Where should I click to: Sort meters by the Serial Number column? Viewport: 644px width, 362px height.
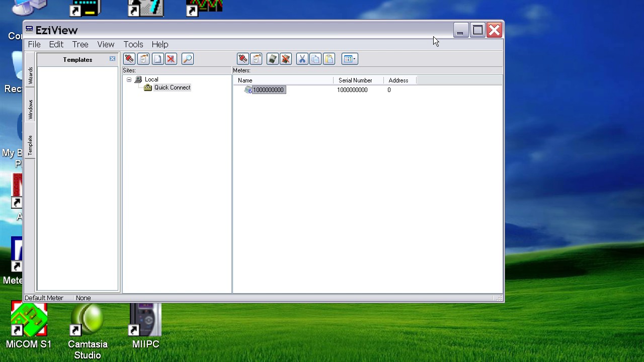pyautogui.click(x=358, y=80)
